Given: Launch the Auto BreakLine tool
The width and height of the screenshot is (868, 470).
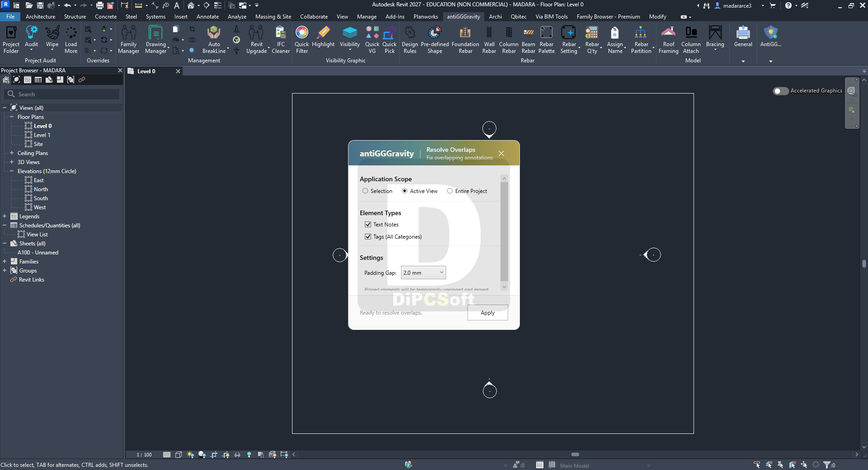Looking at the screenshot, I should [x=214, y=40].
